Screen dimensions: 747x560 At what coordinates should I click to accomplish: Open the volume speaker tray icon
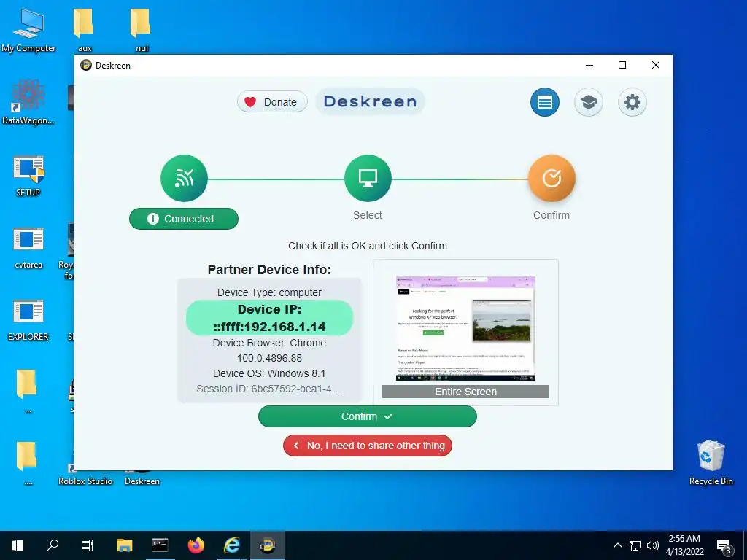[653, 545]
